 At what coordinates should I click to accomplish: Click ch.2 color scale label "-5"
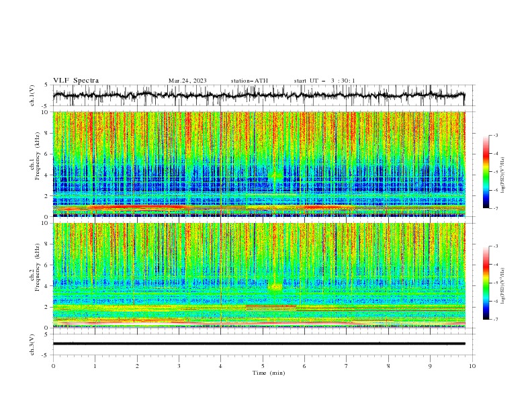pyautogui.click(x=496, y=283)
